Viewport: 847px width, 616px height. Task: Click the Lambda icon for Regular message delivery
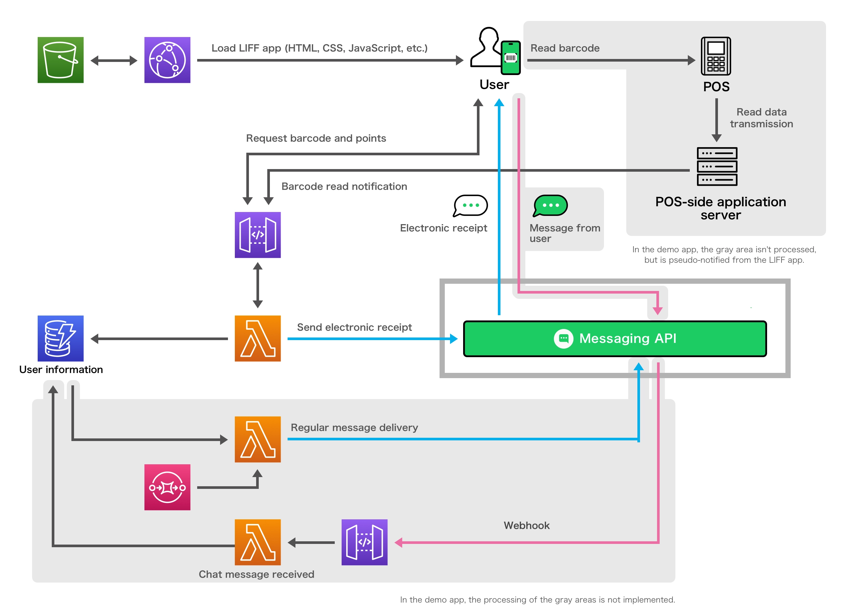258,439
